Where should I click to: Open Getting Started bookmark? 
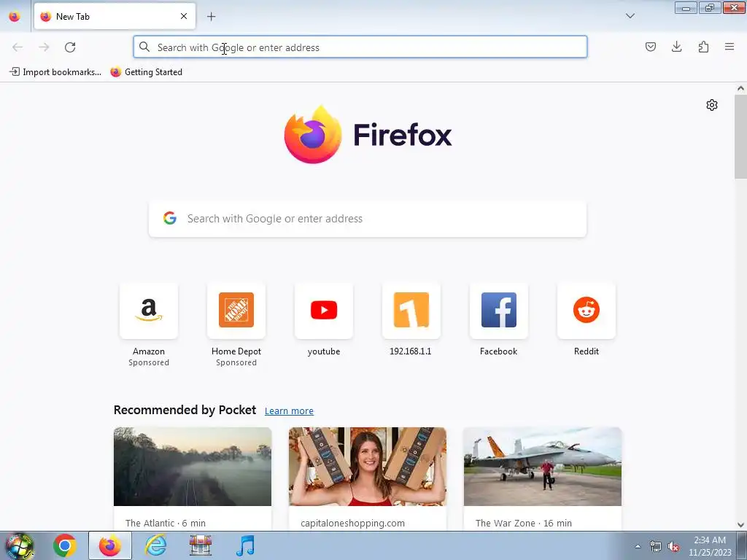pos(146,72)
